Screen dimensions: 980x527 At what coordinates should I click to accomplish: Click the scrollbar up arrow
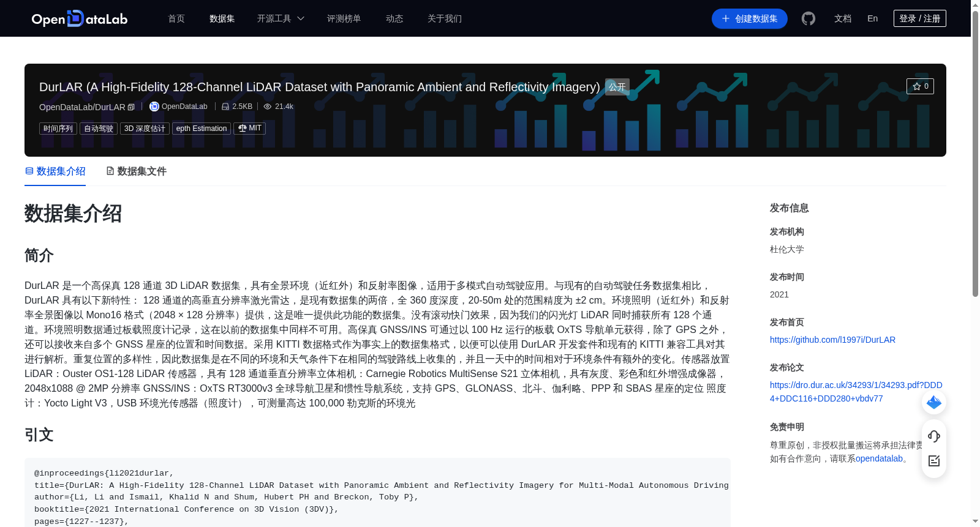tap(975, 4)
